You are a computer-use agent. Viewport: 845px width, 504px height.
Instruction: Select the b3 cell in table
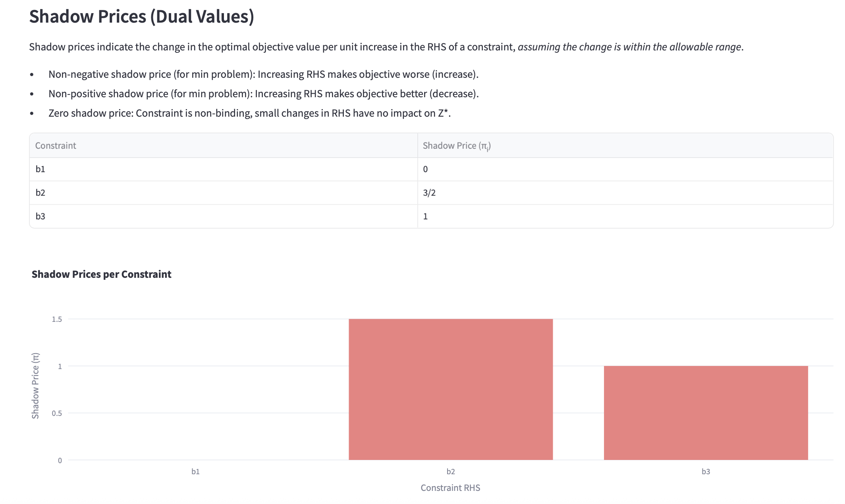[41, 216]
